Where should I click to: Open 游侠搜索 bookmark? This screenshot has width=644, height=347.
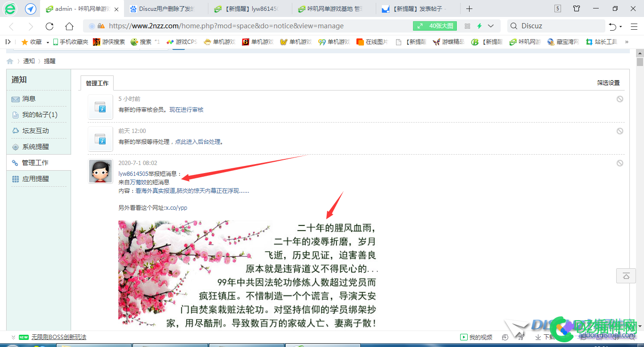[x=109, y=42]
